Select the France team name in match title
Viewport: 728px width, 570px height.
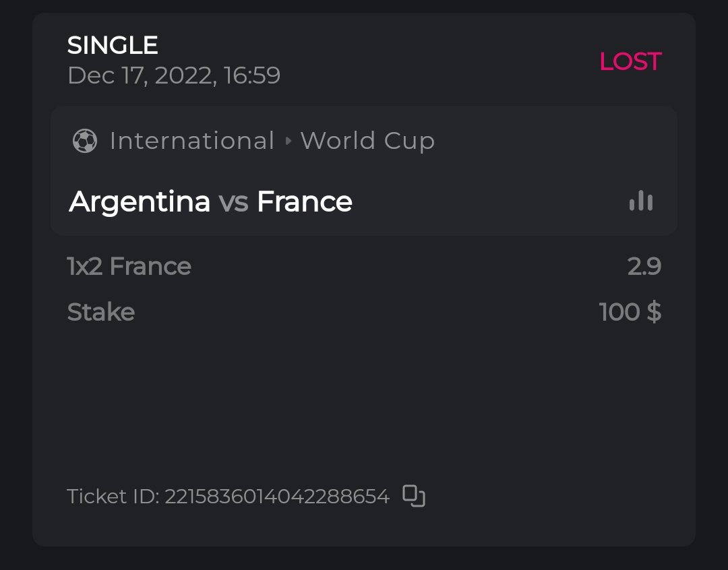point(305,201)
